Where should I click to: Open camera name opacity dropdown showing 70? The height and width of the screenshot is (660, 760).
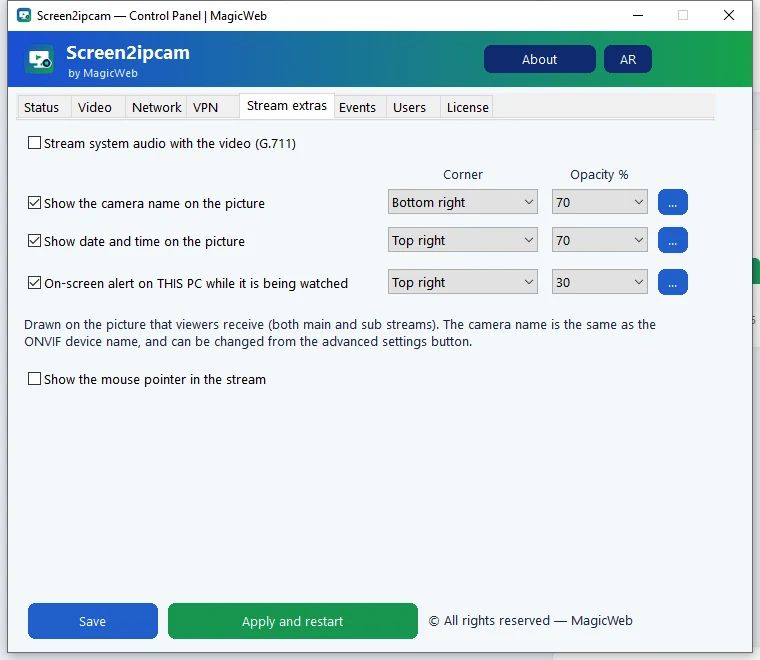click(600, 202)
